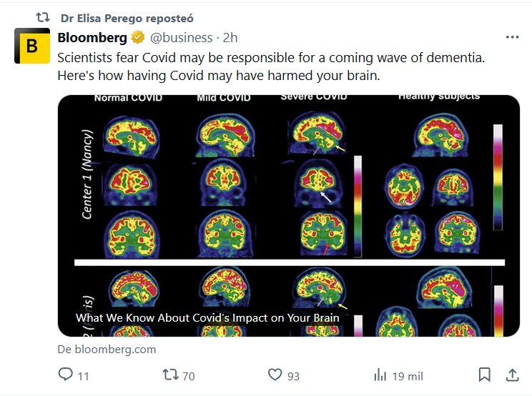Click the share upload icon
The height and width of the screenshot is (396, 532).
[x=512, y=375]
